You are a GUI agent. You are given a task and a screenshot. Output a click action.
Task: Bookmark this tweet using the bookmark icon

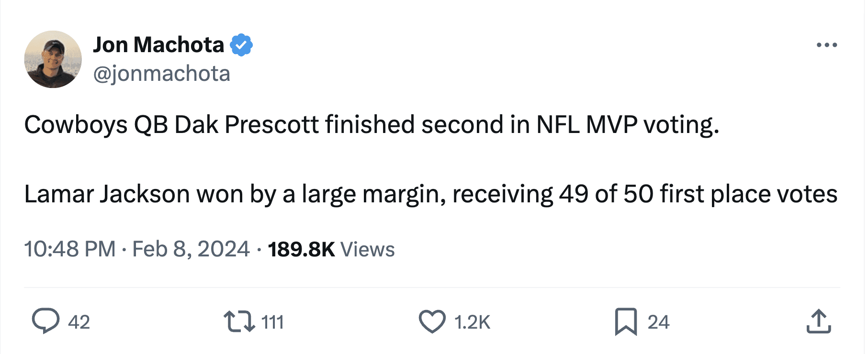tap(626, 321)
